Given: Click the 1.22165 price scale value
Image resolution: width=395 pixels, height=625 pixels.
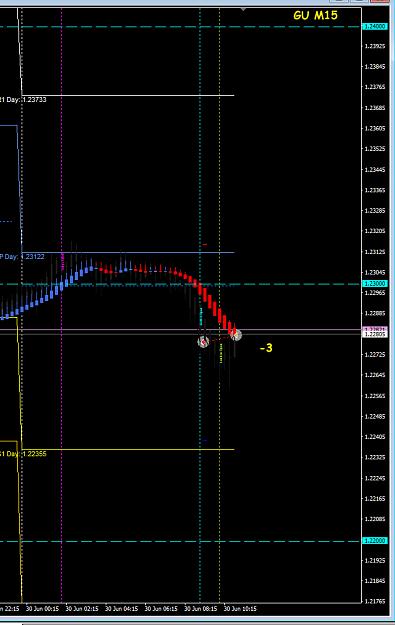Looking at the screenshot, I should pos(375,499).
